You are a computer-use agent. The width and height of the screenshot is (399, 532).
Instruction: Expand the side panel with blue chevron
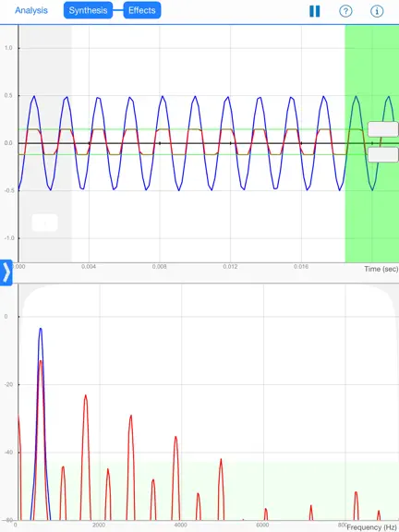(x=6, y=272)
